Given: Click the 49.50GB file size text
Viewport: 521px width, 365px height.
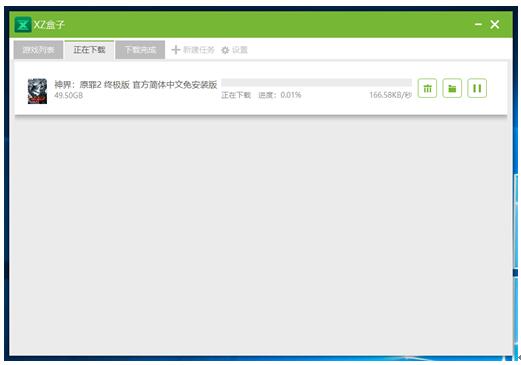Looking at the screenshot, I should [69, 95].
